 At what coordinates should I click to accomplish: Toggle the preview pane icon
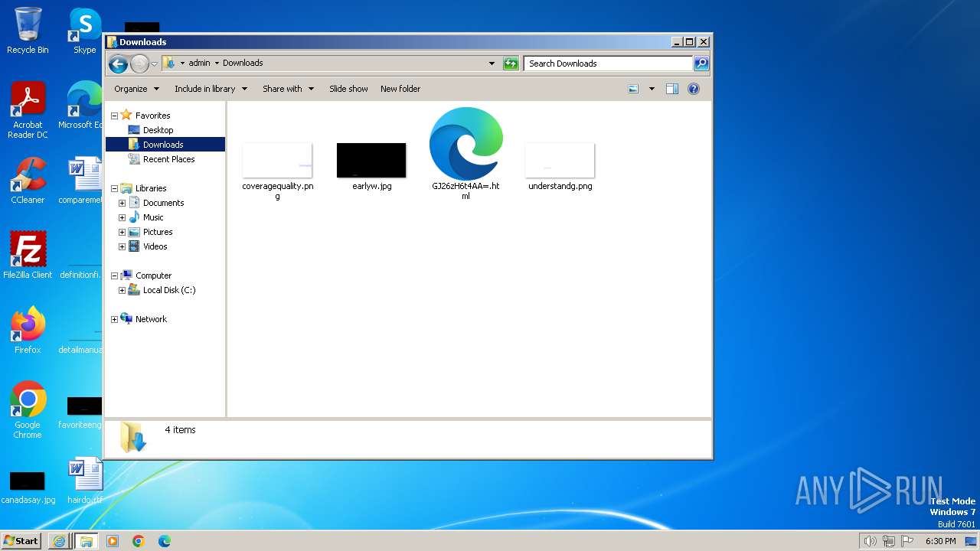pos(671,89)
